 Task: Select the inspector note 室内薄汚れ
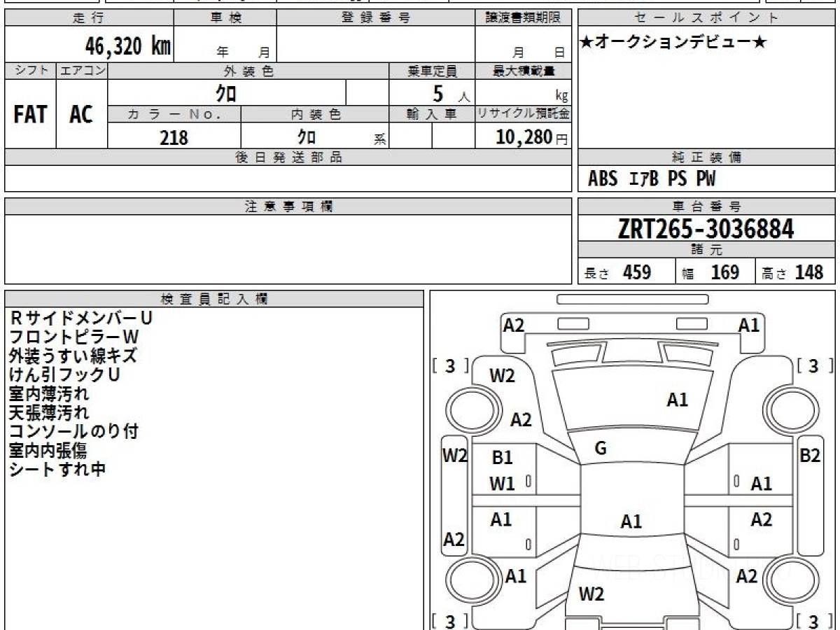point(49,394)
